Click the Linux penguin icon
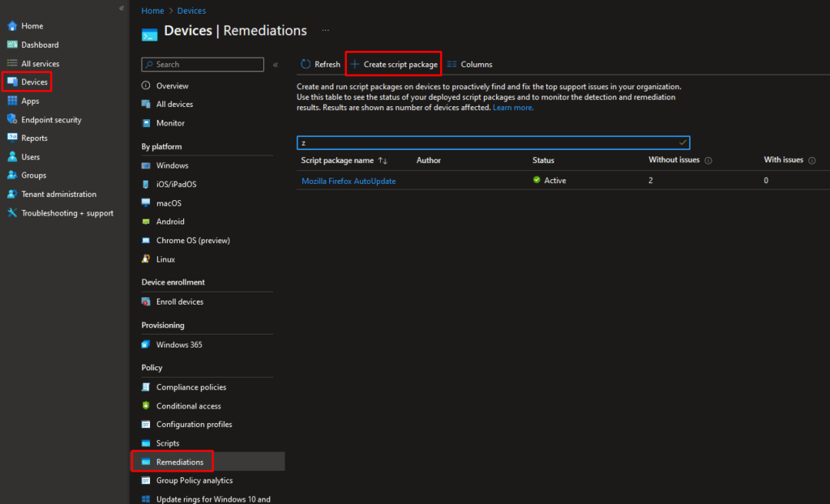The height and width of the screenshot is (504, 830). tap(146, 258)
